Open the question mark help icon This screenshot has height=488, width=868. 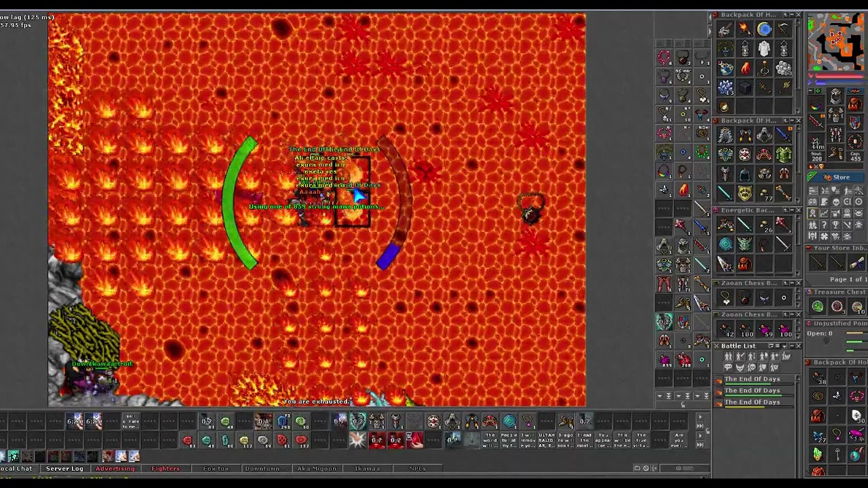pos(824,224)
